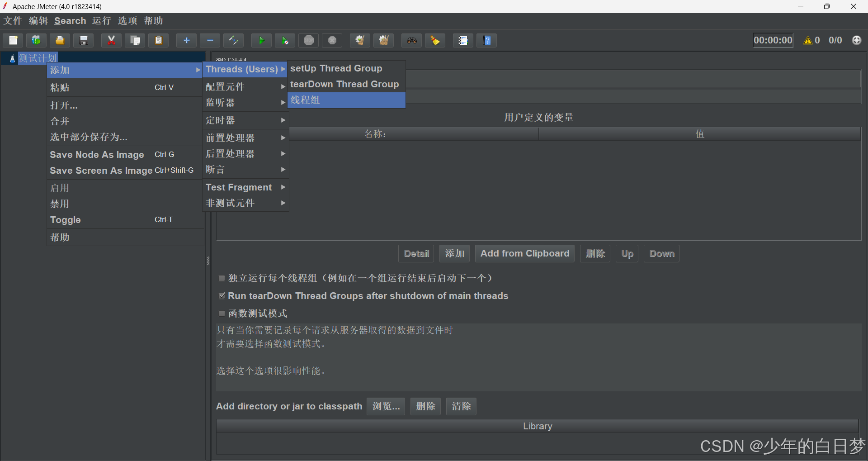This screenshot has height=461, width=868.
Task: Expand the 添加 submenu
Action: [124, 70]
